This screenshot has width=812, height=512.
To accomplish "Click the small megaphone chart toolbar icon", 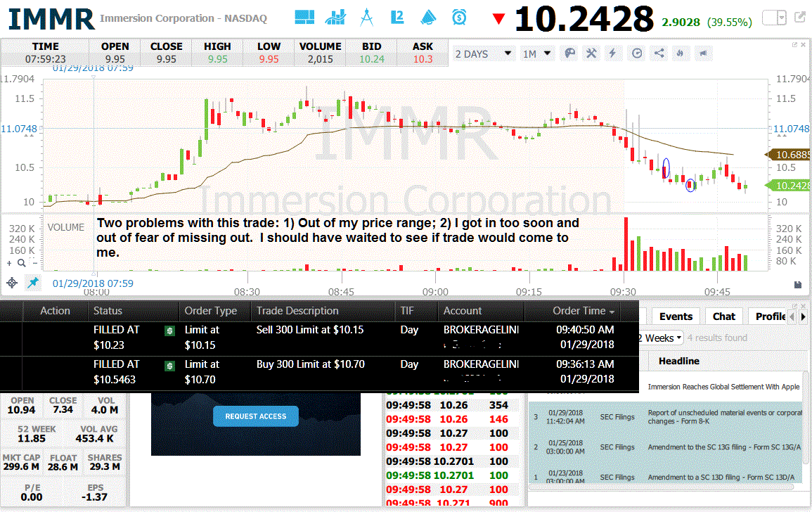I will tap(703, 53).
